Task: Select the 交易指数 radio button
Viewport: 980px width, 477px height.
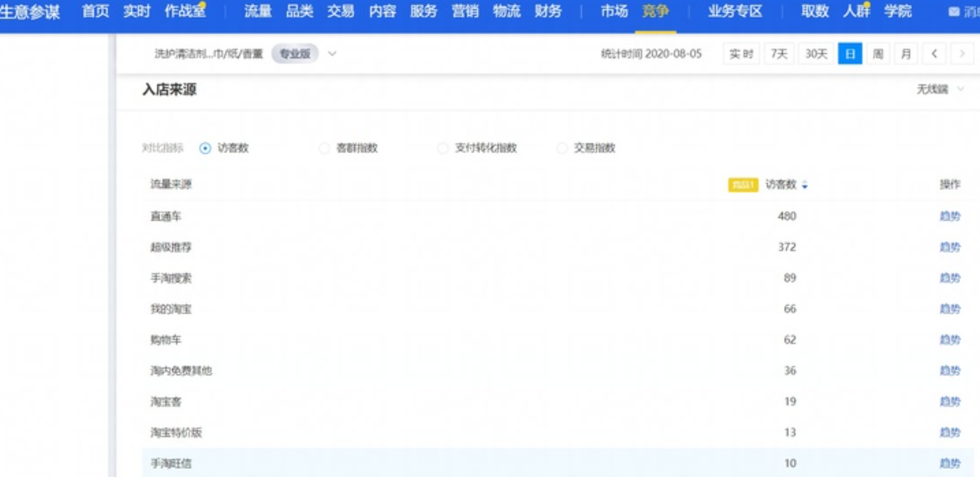Action: point(562,148)
